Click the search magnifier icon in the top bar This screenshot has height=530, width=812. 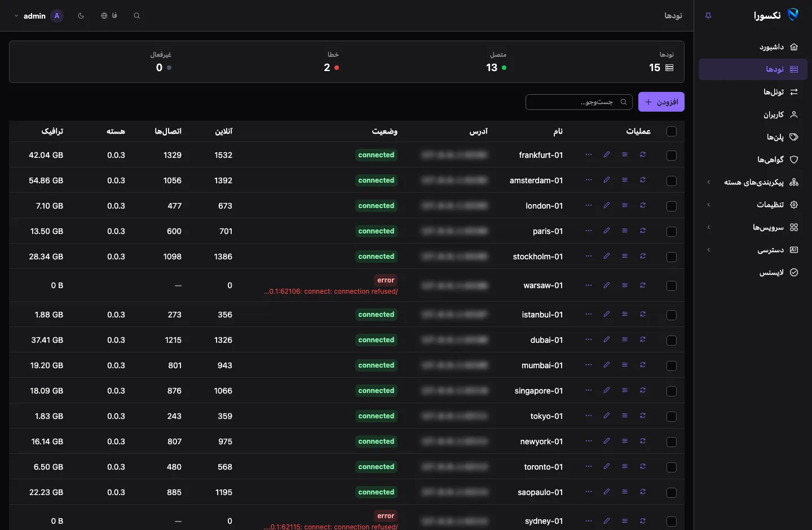137,16
